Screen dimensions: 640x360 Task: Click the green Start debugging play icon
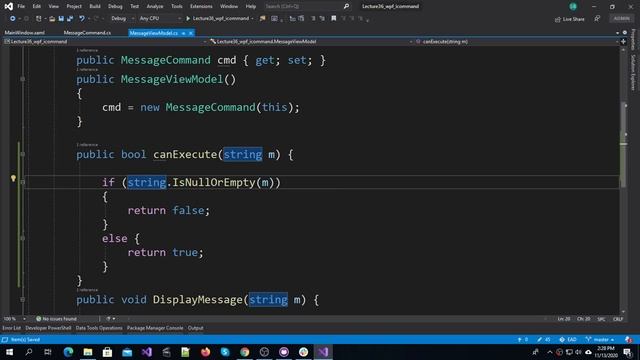tap(188, 18)
